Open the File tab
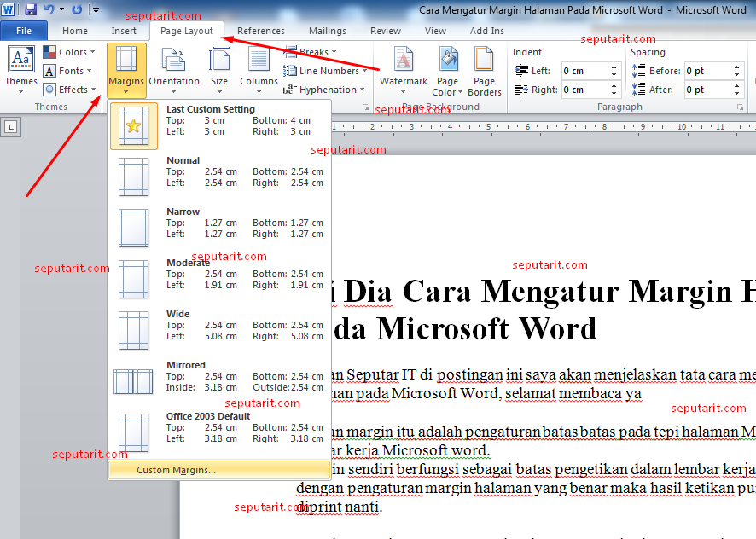Screen dimensions: 756x539 (24, 31)
